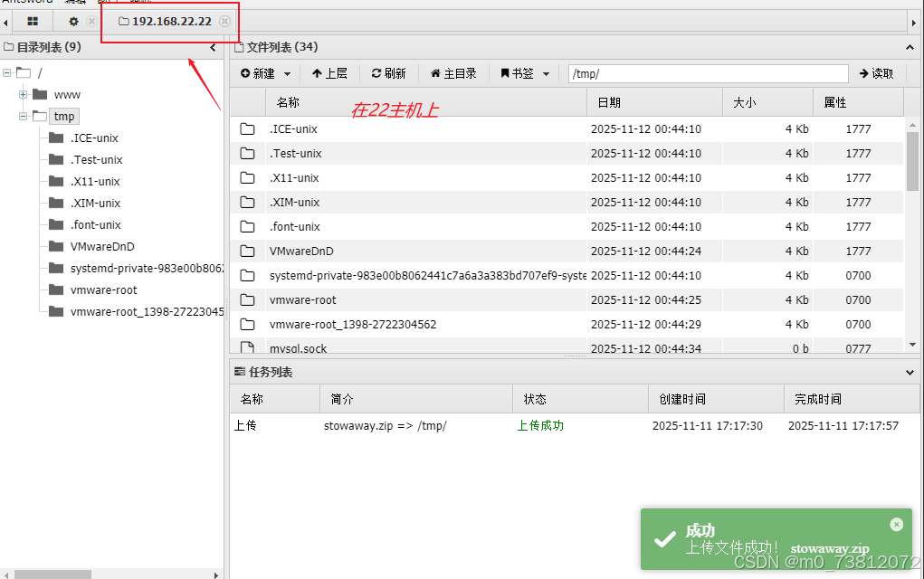Click the 新建 new button
The width and height of the screenshot is (924, 579).
click(258, 73)
